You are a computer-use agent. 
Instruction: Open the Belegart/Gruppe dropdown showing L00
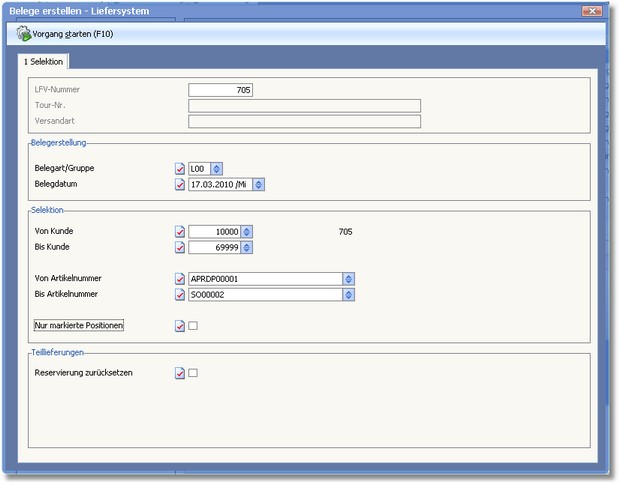tap(217, 169)
